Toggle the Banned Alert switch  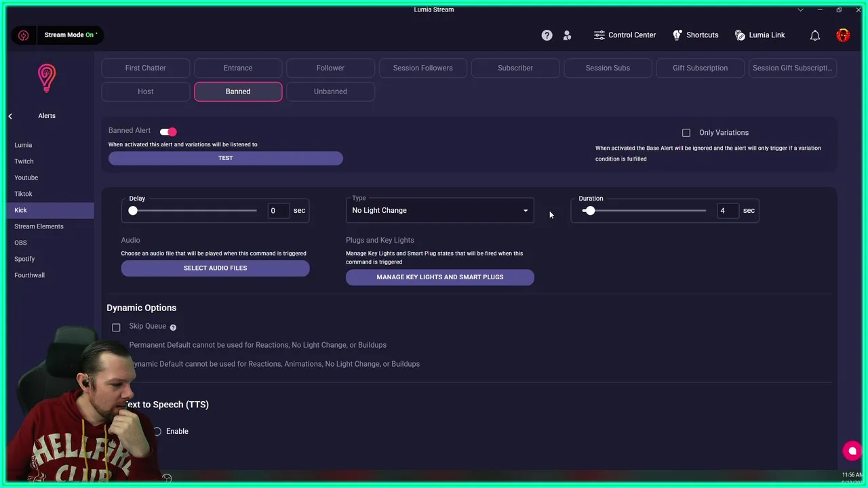[168, 132]
